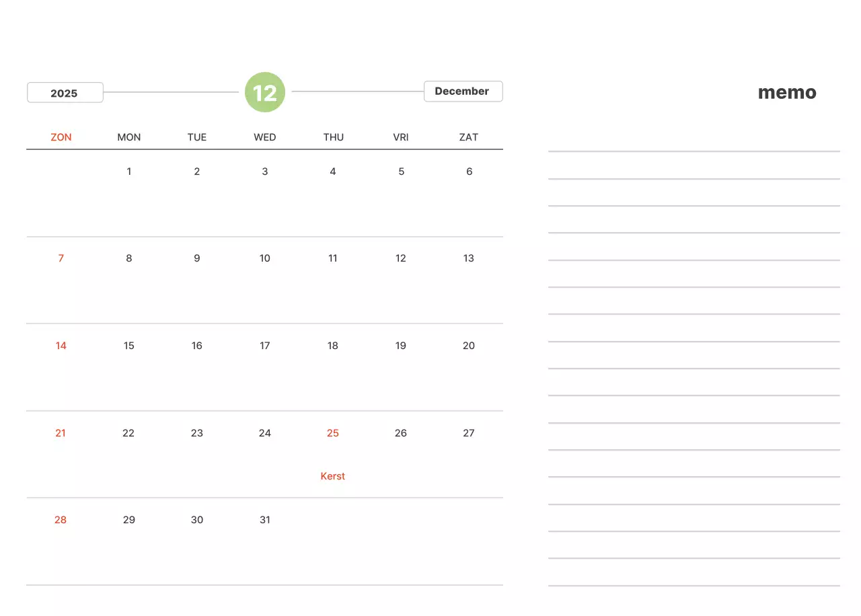Click the green 12 month circle

click(265, 92)
